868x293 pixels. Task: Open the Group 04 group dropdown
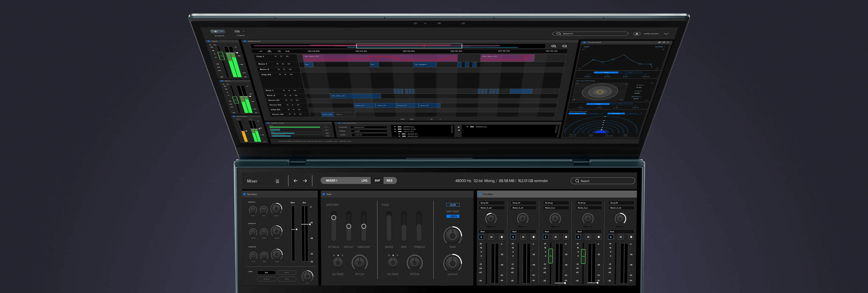[x=621, y=203]
